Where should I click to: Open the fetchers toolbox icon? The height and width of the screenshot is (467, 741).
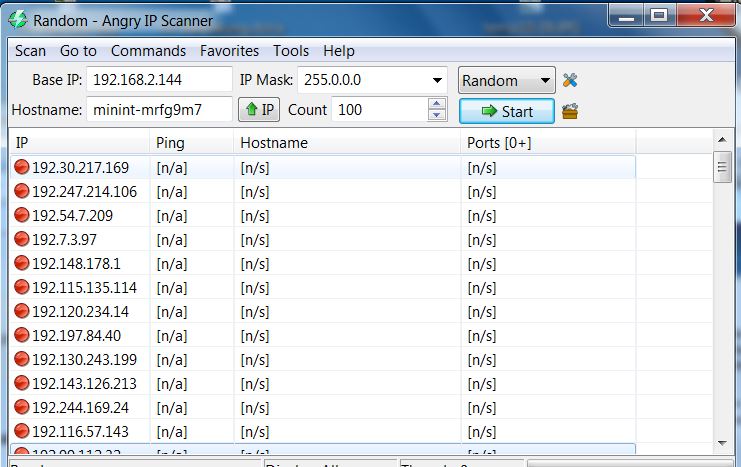(570, 112)
